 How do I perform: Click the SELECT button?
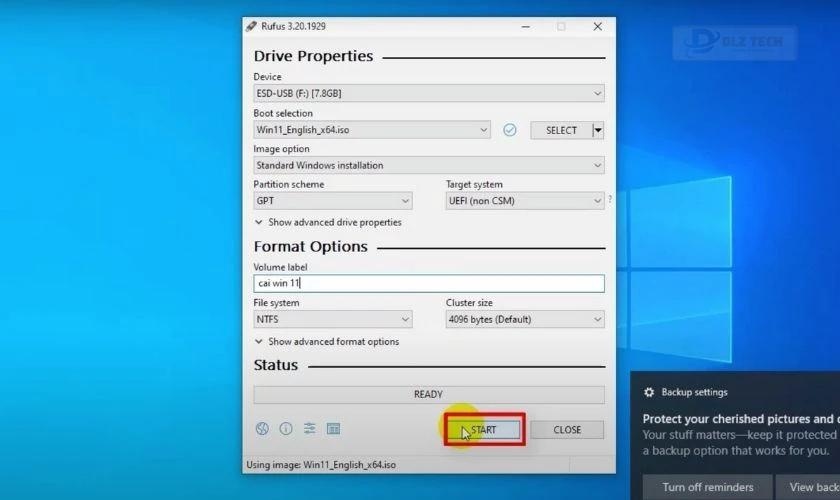point(561,130)
